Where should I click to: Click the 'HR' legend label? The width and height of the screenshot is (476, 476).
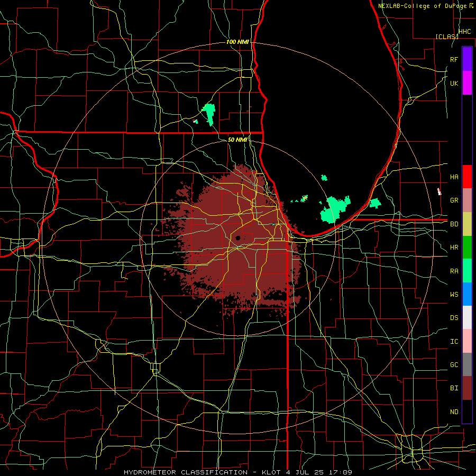454,248
